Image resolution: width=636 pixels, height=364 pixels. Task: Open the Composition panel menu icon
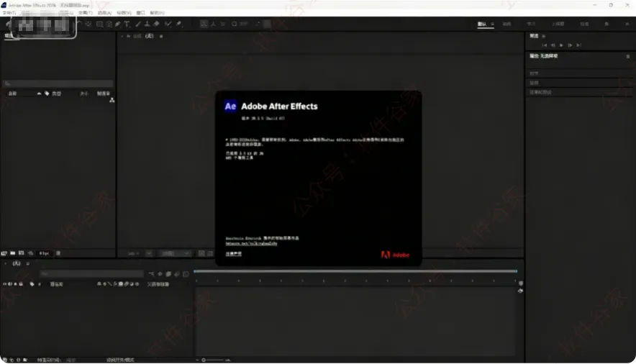pyautogui.click(x=161, y=36)
